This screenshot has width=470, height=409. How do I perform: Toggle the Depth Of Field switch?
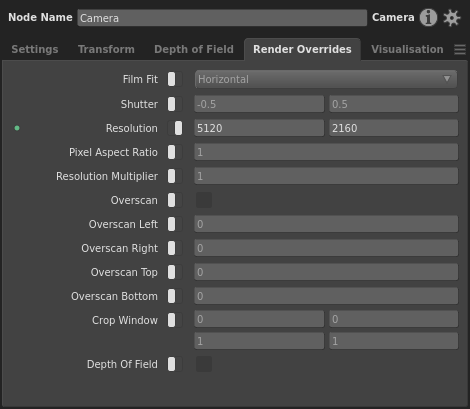pos(175,364)
